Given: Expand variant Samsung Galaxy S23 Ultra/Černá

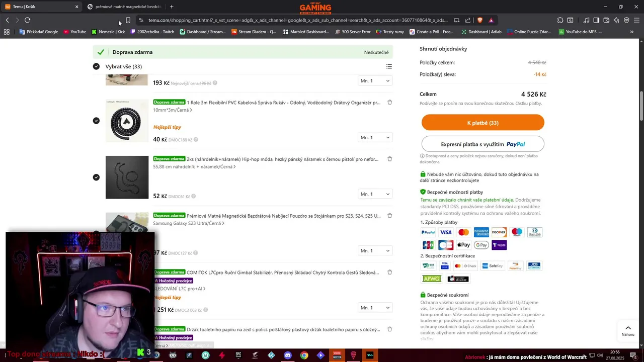Looking at the screenshot, I should pyautogui.click(x=189, y=223).
